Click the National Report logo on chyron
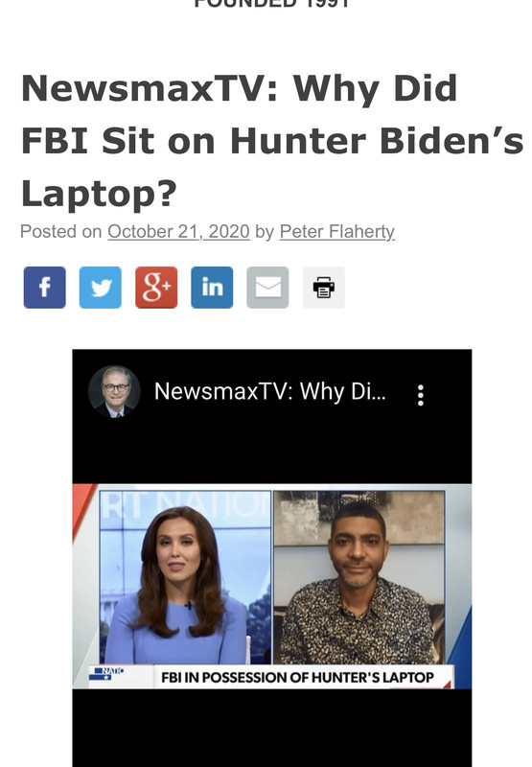Viewport: 532px width, 767px height. pyautogui.click(x=106, y=674)
